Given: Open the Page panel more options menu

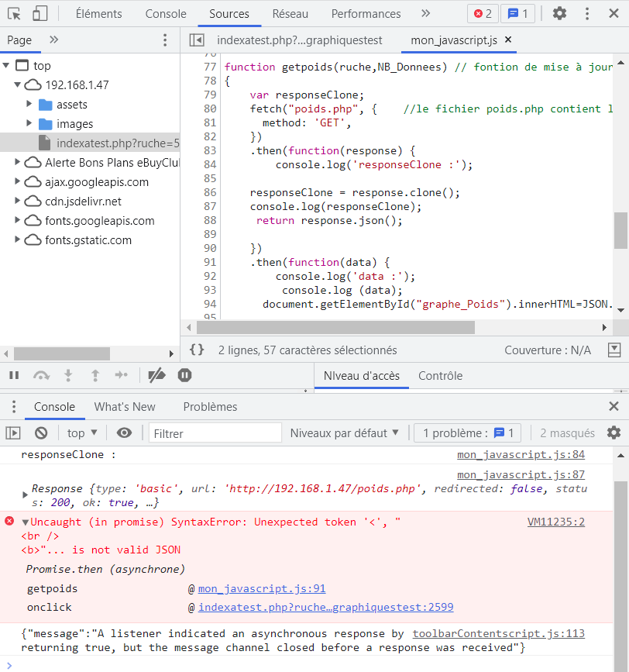Looking at the screenshot, I should point(163,40).
